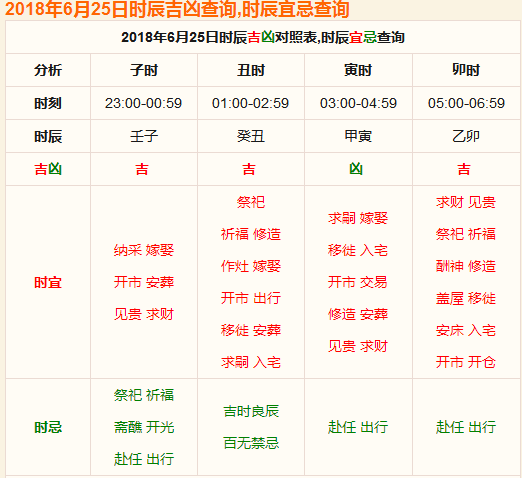The image size is (522, 478).
Task: Click 见贵 求财 in 寅时 column
Action: 358,346
